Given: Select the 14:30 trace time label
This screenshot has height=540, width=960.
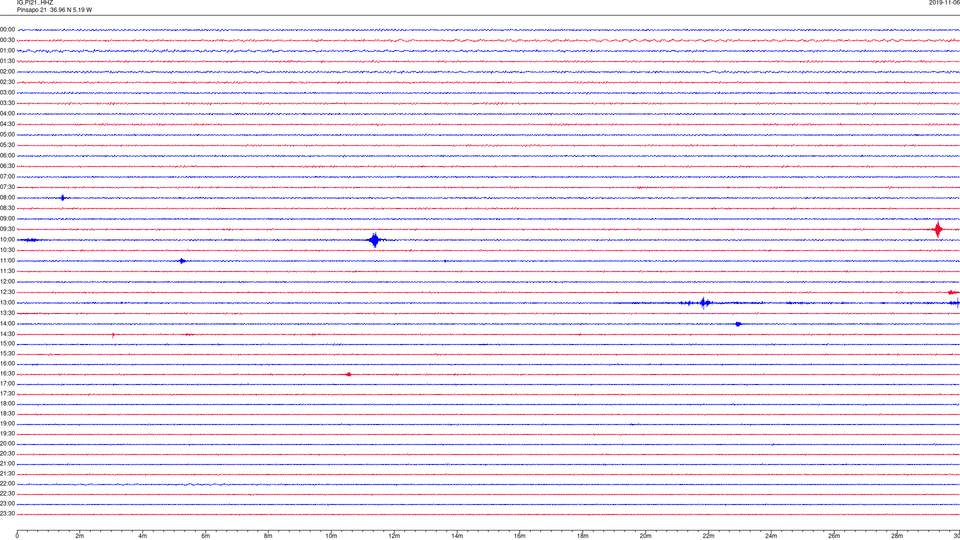Looking at the screenshot, I should (7, 334).
